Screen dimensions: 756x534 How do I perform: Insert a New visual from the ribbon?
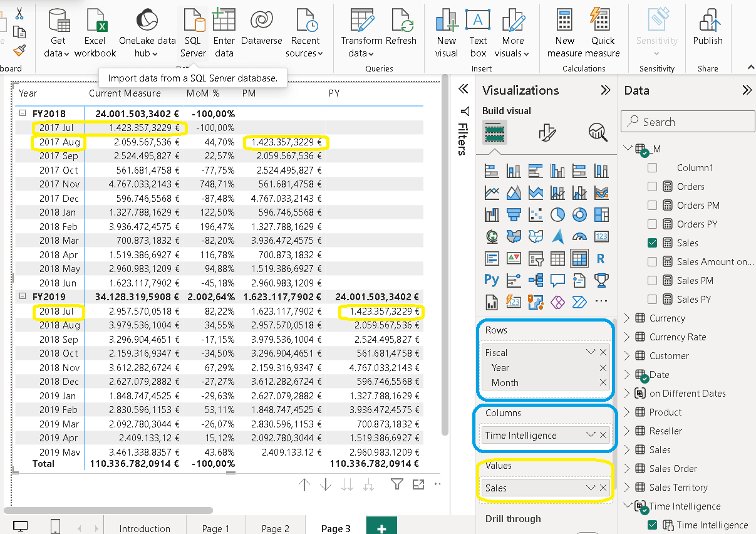tap(447, 21)
